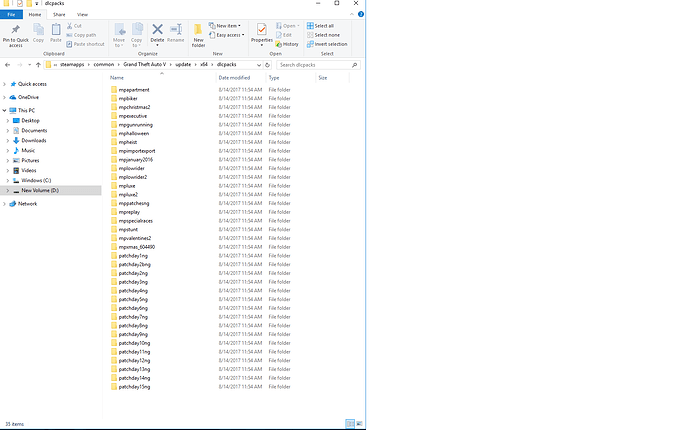Screen dimensions: 690x430
Task: Click the Edit command in Open group
Action: [x=284, y=35]
